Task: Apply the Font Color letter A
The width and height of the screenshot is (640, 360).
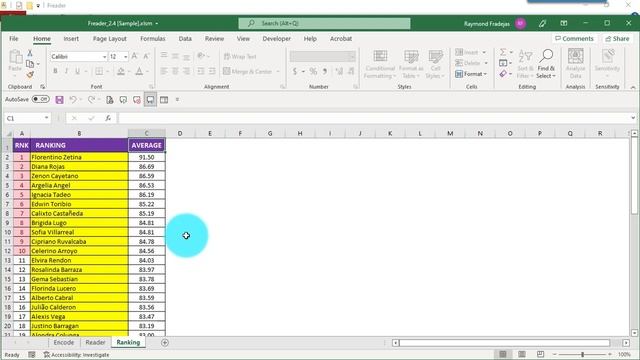Action: coord(139,71)
